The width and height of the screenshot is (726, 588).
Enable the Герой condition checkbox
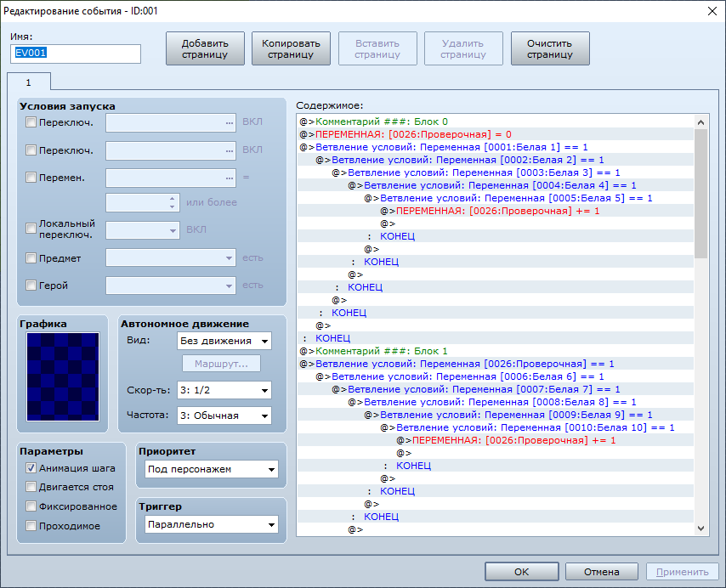click(x=31, y=286)
